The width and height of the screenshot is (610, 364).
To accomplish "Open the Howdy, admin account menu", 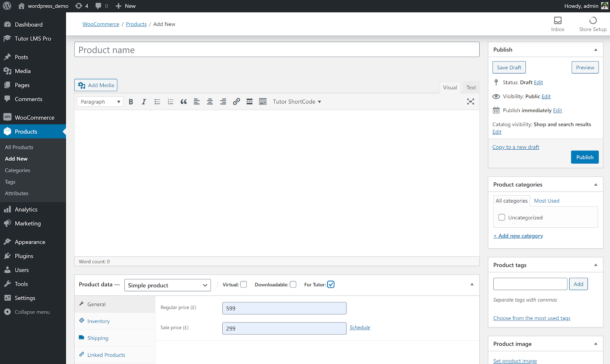I will 586,6.
